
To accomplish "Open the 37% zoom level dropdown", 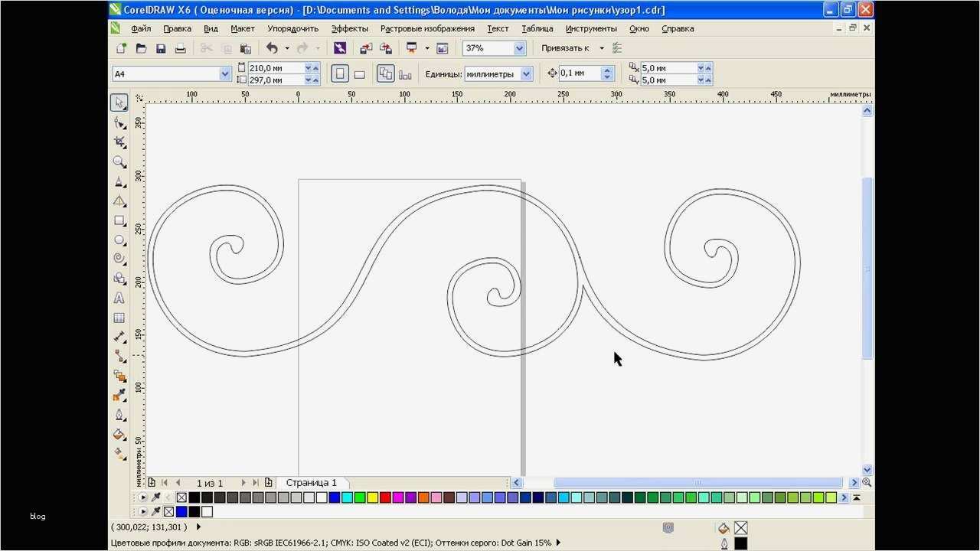I will pyautogui.click(x=520, y=48).
